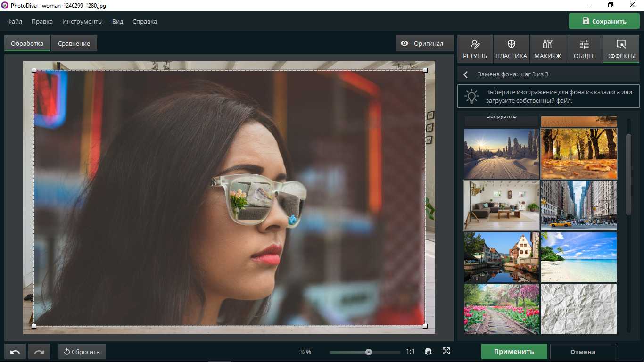Select the Обработка processing view
Image resolution: width=644 pixels, height=362 pixels.
click(27, 43)
